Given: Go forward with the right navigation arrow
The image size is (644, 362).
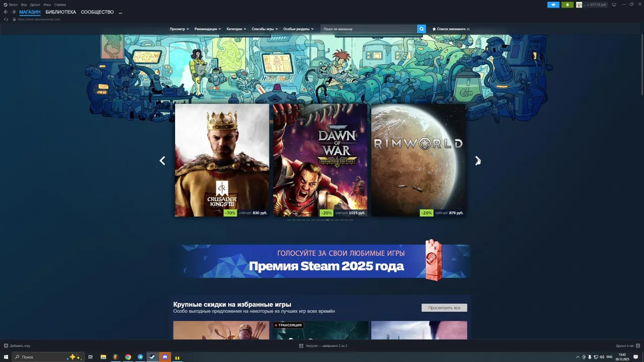Looking at the screenshot, I should (x=14, y=12).
